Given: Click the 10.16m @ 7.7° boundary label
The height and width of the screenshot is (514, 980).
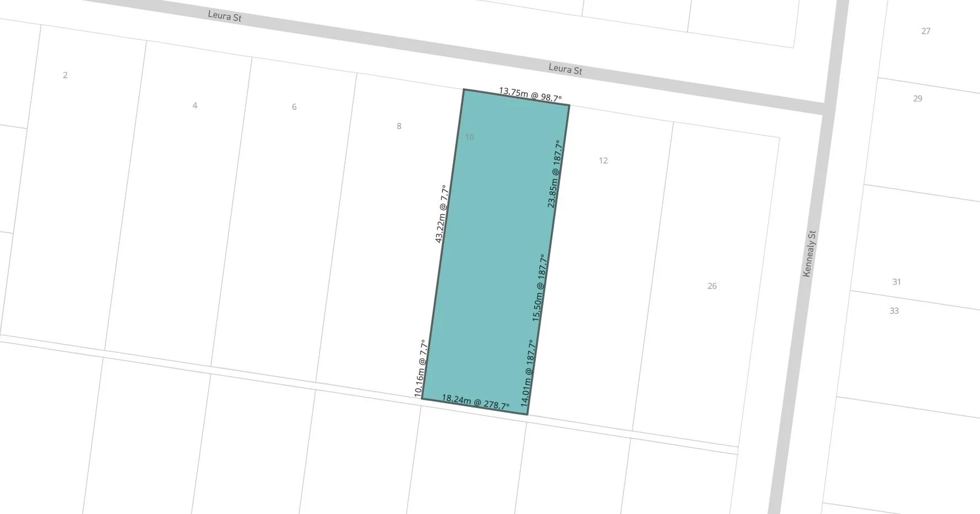Looking at the screenshot, I should (420, 368).
